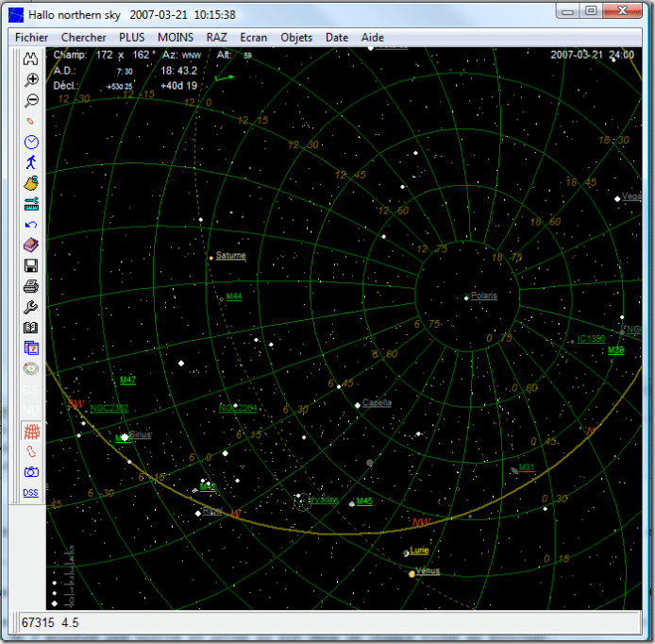The width and height of the screenshot is (655, 644).
Task: Click PLUS in the menu bar
Action: pyautogui.click(x=131, y=38)
